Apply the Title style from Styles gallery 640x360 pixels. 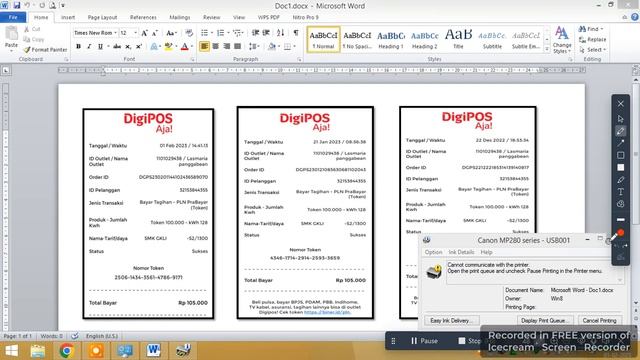[x=458, y=40]
